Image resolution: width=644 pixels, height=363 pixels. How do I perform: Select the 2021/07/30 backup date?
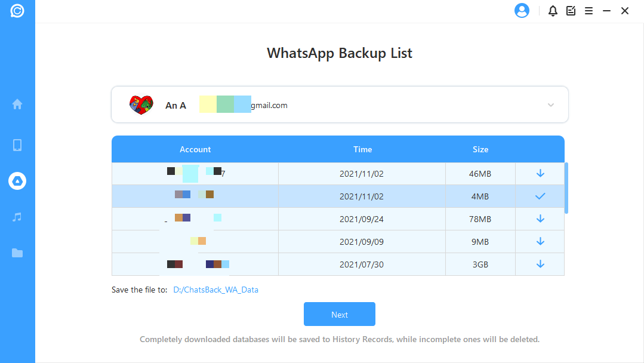(x=362, y=264)
